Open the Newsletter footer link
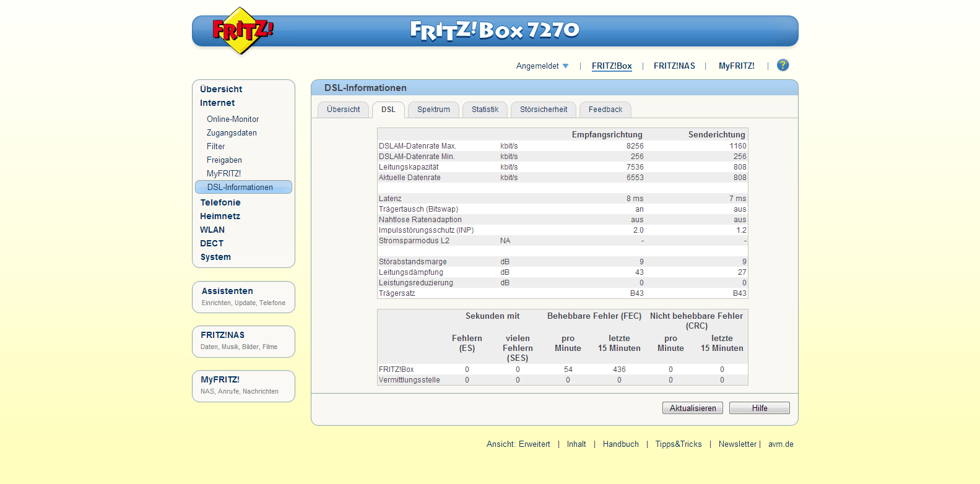The image size is (980, 484). [737, 444]
